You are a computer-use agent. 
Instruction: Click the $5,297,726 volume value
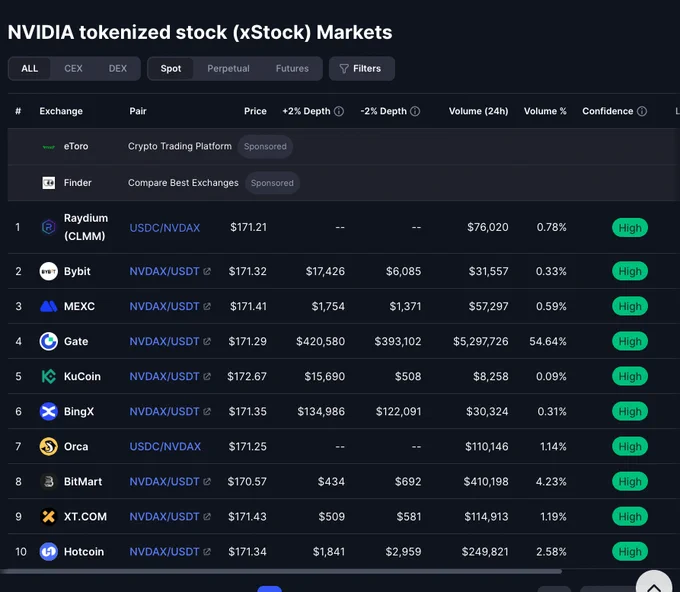[481, 342]
